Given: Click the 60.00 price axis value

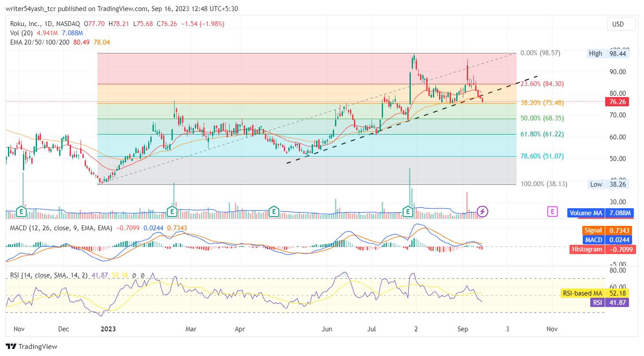Looking at the screenshot, I should tap(617, 137).
